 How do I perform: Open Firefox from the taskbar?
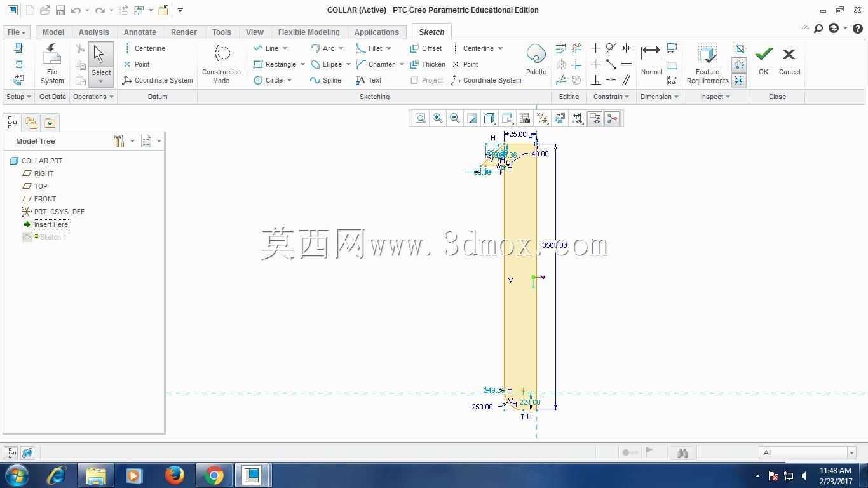click(174, 475)
